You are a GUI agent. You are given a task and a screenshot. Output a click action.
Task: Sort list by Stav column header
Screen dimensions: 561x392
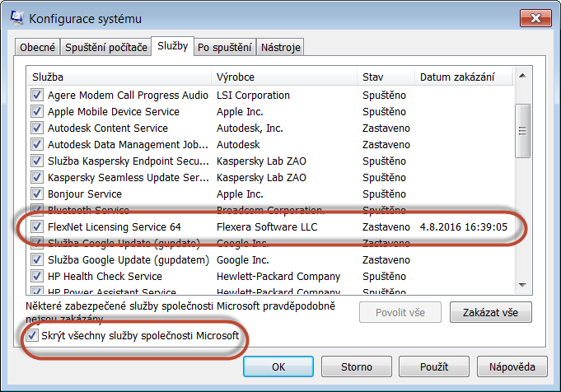tap(385, 77)
